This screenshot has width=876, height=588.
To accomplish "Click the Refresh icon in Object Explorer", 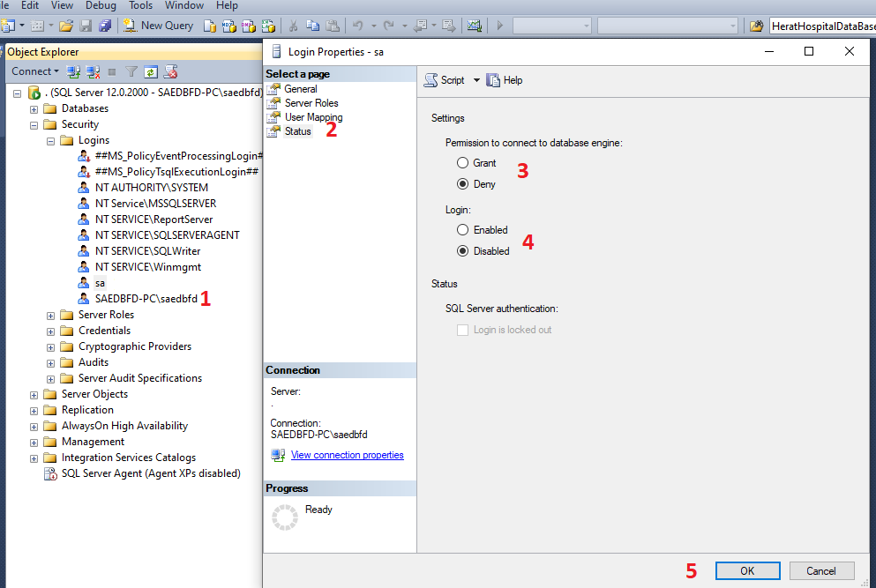I will 150,71.
